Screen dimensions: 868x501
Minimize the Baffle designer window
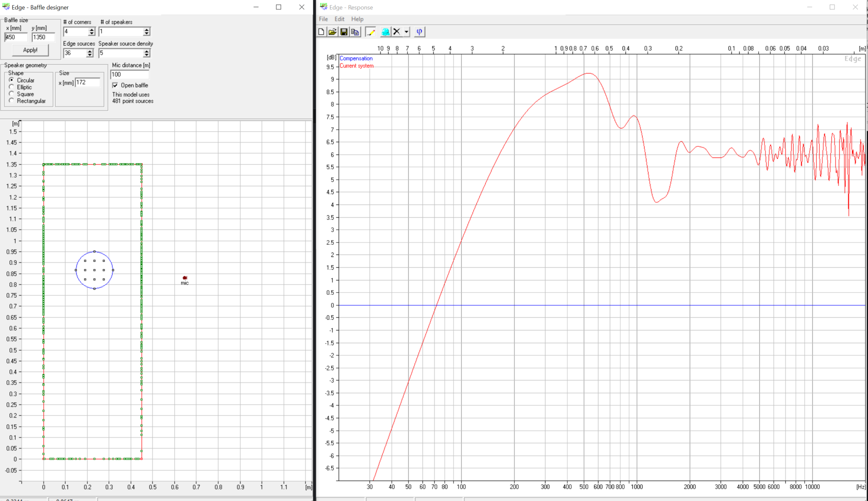click(x=256, y=7)
